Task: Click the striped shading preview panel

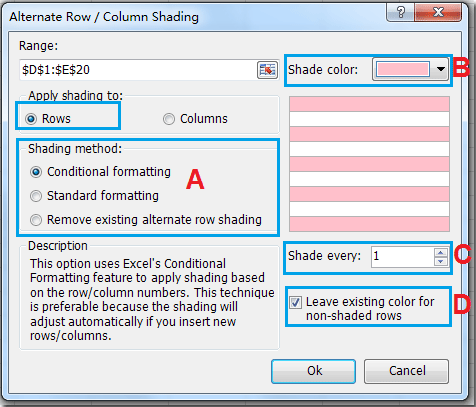Action: click(369, 164)
